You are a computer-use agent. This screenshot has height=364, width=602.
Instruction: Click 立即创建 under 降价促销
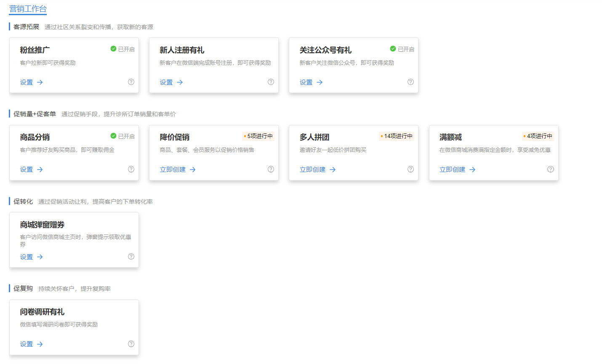pyautogui.click(x=177, y=170)
